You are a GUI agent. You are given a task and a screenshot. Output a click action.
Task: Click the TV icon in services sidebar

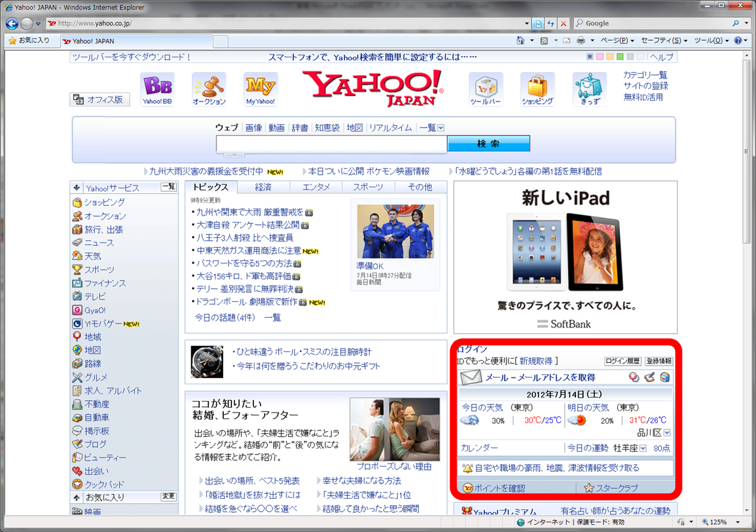tap(77, 296)
